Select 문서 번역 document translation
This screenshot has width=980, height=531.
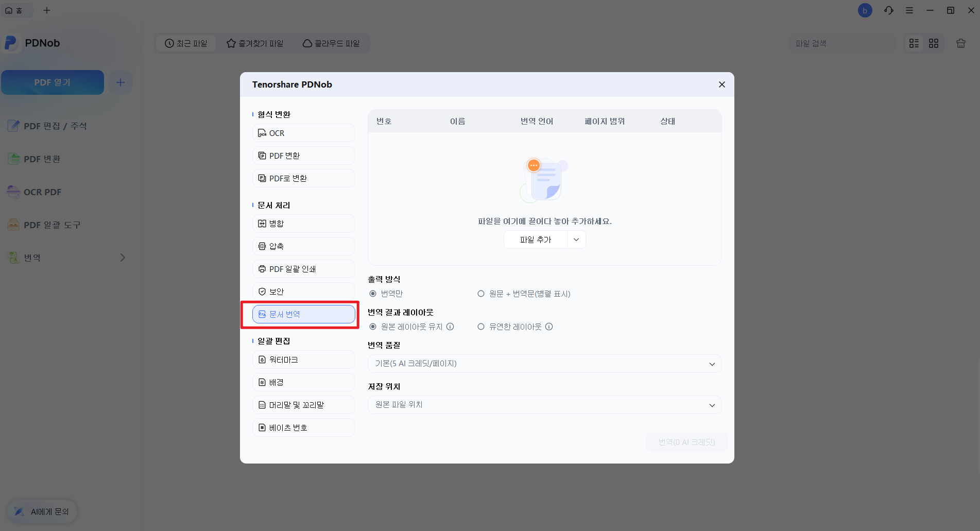tap(303, 314)
